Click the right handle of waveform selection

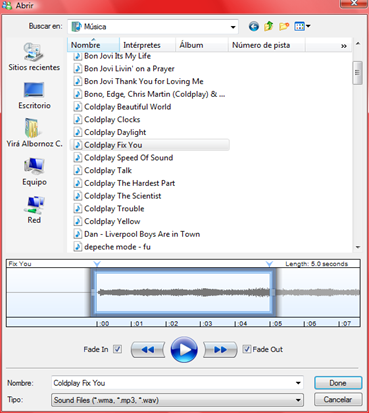pos(273,293)
